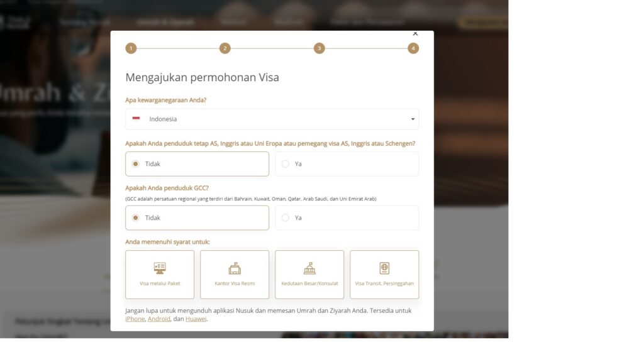Select Ya for US/UK/Schengen visa question

347,164
